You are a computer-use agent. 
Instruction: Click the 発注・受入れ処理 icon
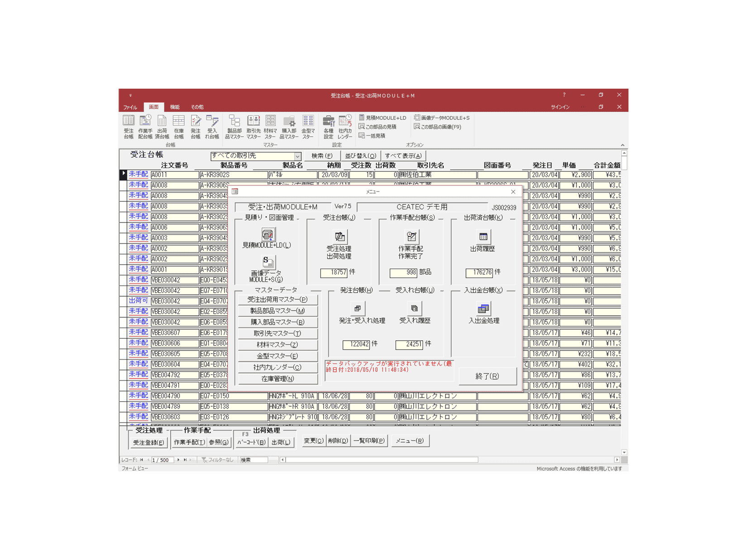357,308
